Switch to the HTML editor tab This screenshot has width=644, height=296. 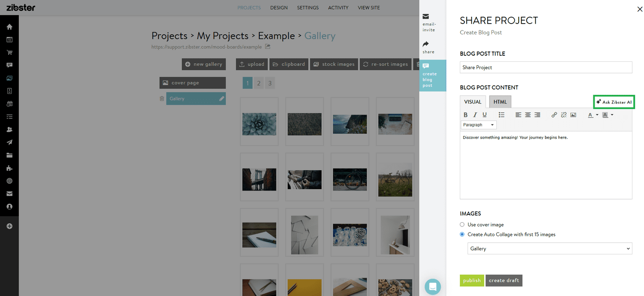tap(500, 102)
